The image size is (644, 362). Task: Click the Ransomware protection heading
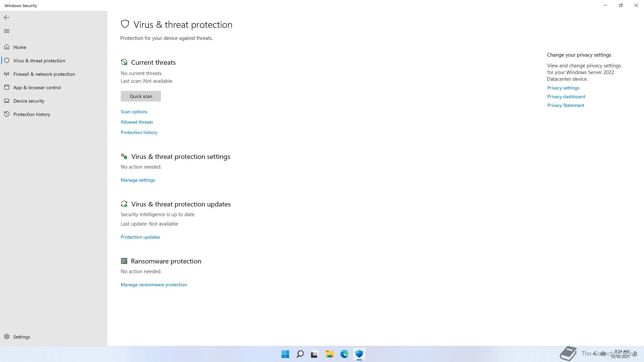coord(166,261)
